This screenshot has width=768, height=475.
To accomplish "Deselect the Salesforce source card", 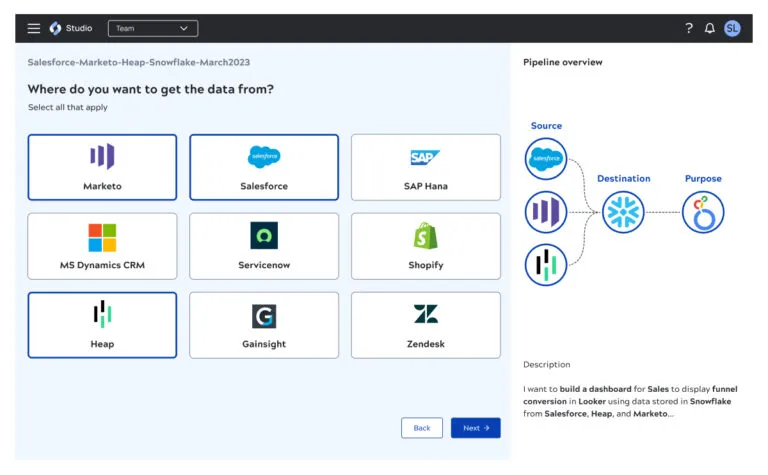I will [x=264, y=167].
